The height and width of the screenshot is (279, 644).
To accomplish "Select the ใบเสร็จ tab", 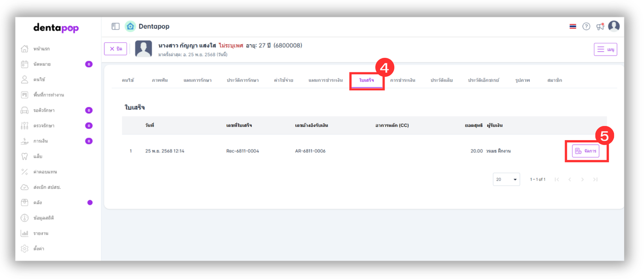I will [367, 80].
